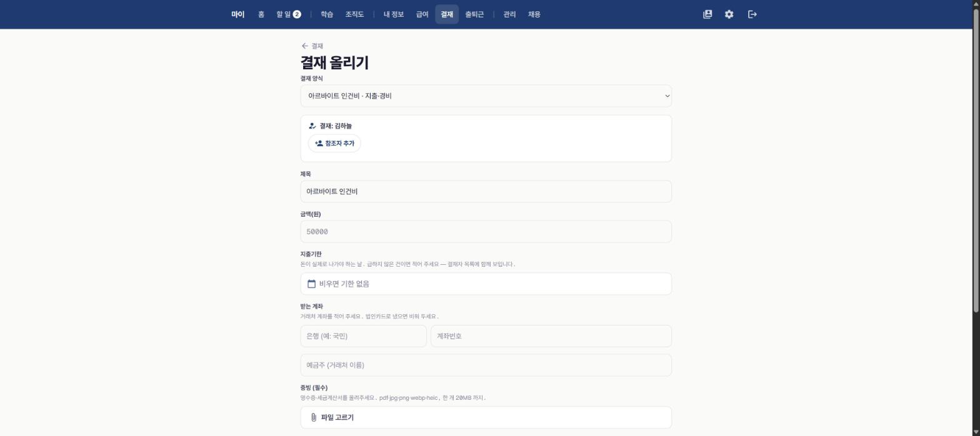Open 채용 menu
Screen dimensions: 980x436
tap(534, 14)
